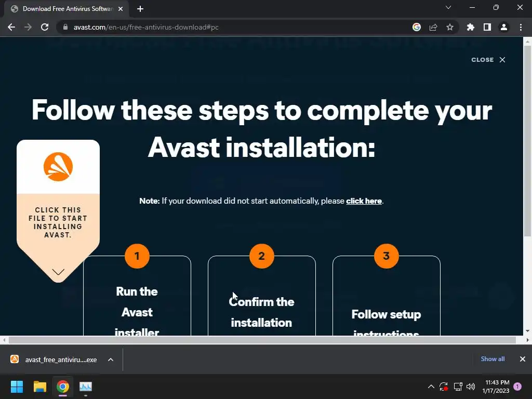Click the Avast icon in downloads bar
Screen dimensions: 532x399
(15, 360)
